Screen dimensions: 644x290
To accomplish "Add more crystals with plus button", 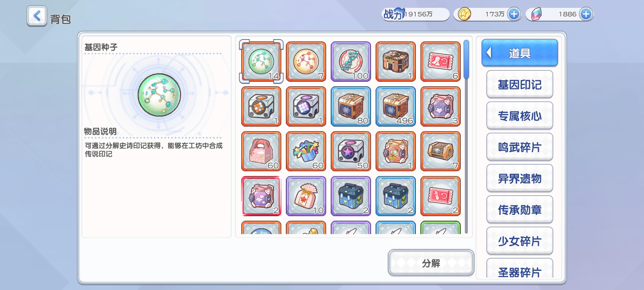I will pos(586,14).
